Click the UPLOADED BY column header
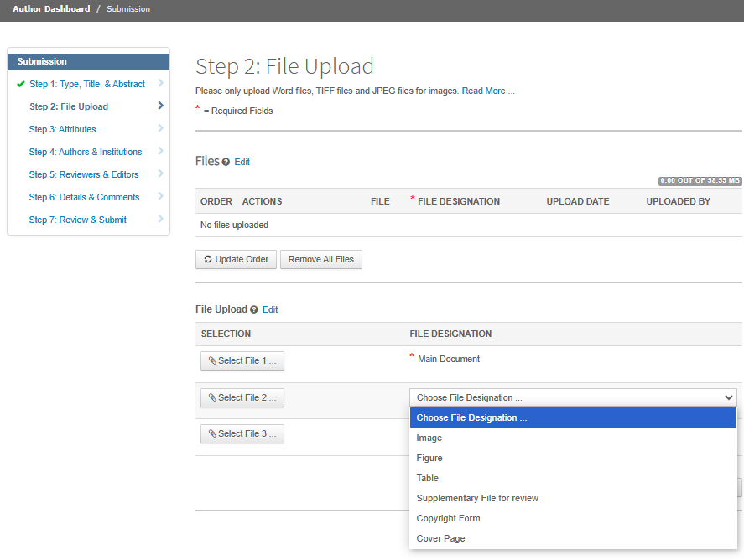The width and height of the screenshot is (744, 560). click(678, 201)
